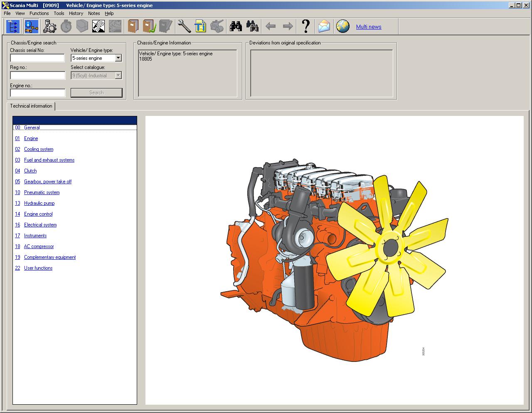
Task: Click the blue information flowchart toolbar icon
Action: coord(32,27)
